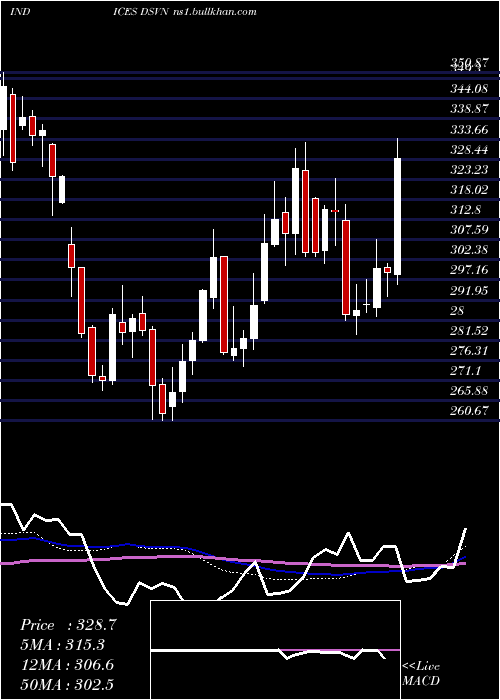Click the 276.31 price axis label
The width and height of the screenshot is (500, 700).
(x=469, y=351)
